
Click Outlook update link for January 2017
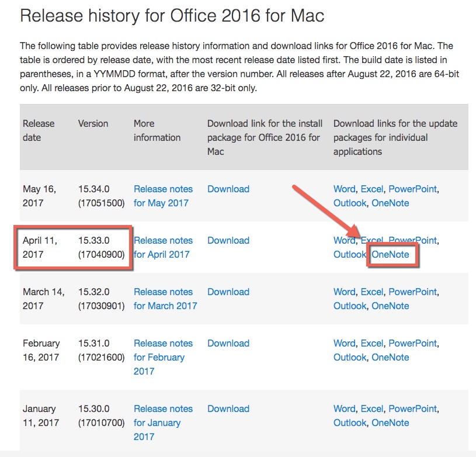coord(350,423)
